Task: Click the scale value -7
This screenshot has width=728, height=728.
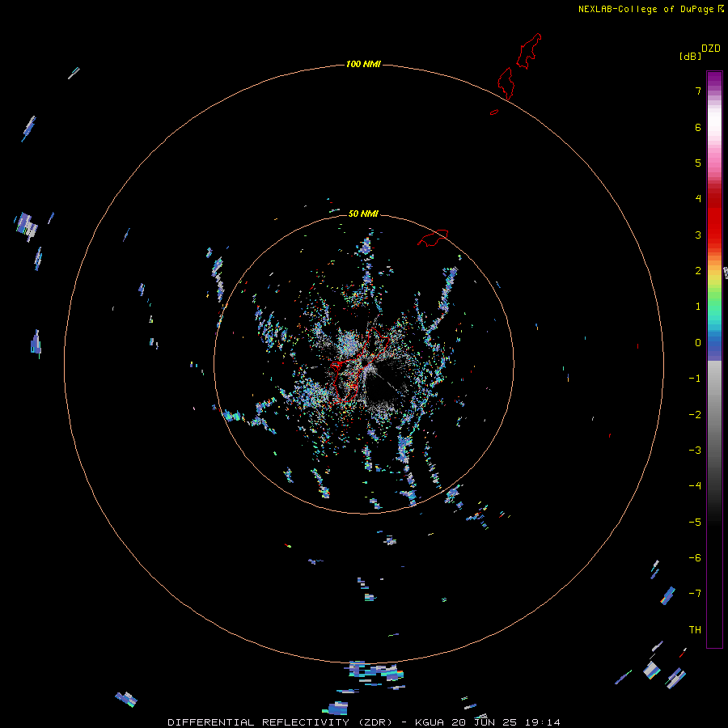Action: (695, 594)
